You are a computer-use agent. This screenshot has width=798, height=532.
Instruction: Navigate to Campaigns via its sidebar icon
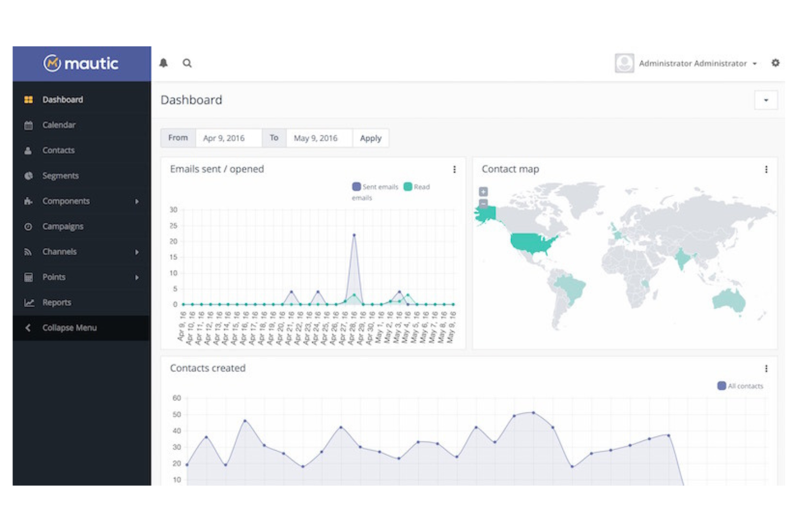pos(28,226)
